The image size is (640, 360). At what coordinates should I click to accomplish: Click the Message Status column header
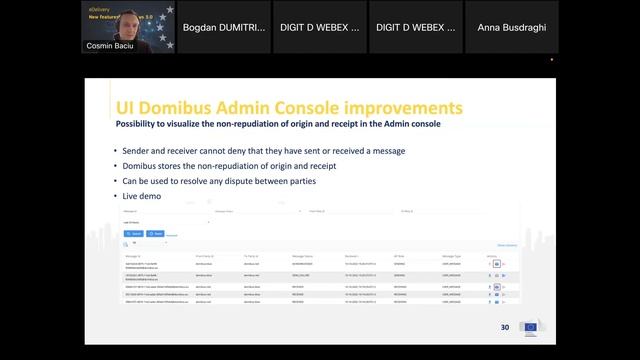pyautogui.click(x=302, y=256)
